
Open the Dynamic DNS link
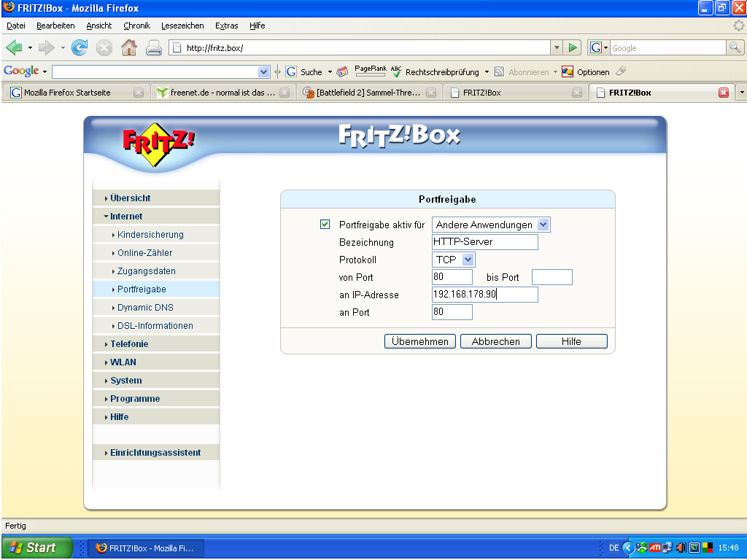(x=145, y=308)
